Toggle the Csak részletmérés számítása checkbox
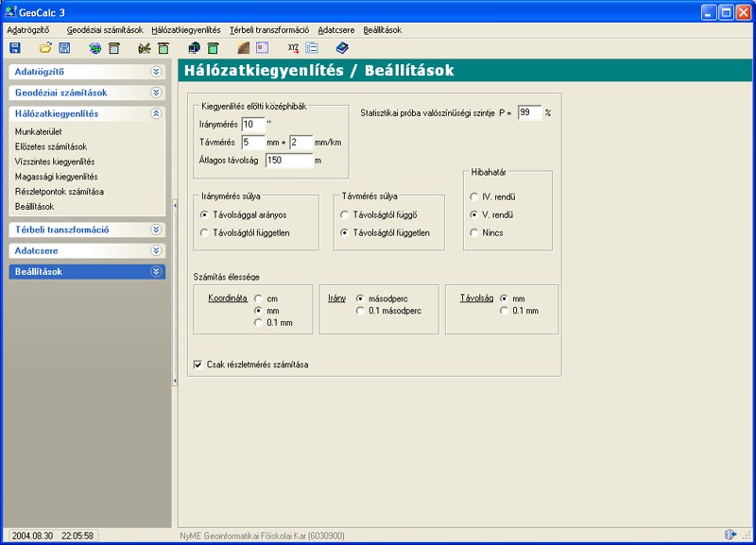The width and height of the screenshot is (756, 545). (198, 365)
